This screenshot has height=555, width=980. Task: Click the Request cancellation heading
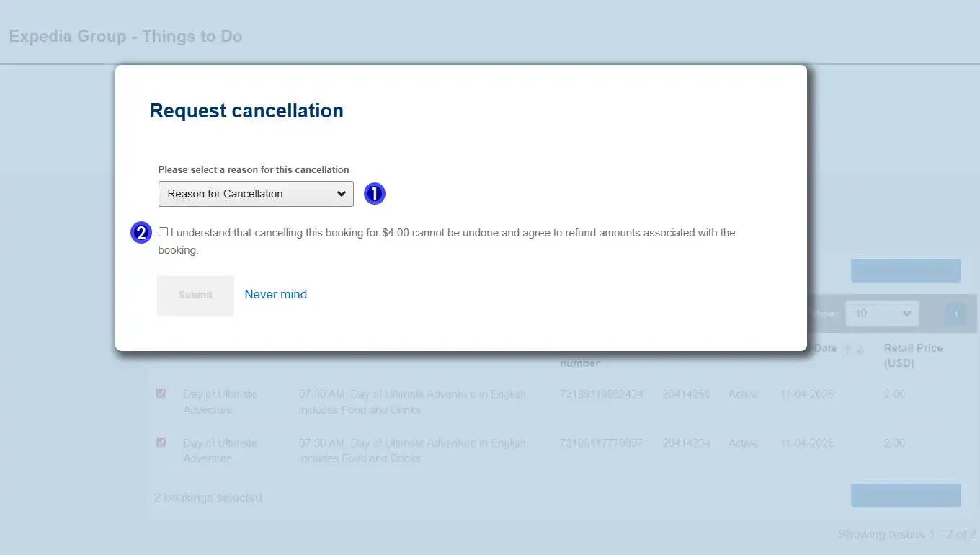[x=246, y=111]
